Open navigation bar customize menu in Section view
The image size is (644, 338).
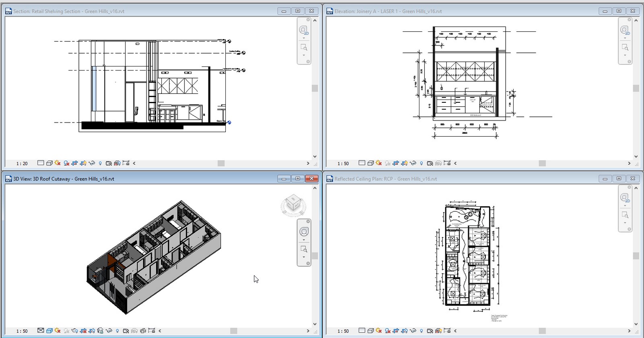point(308,62)
